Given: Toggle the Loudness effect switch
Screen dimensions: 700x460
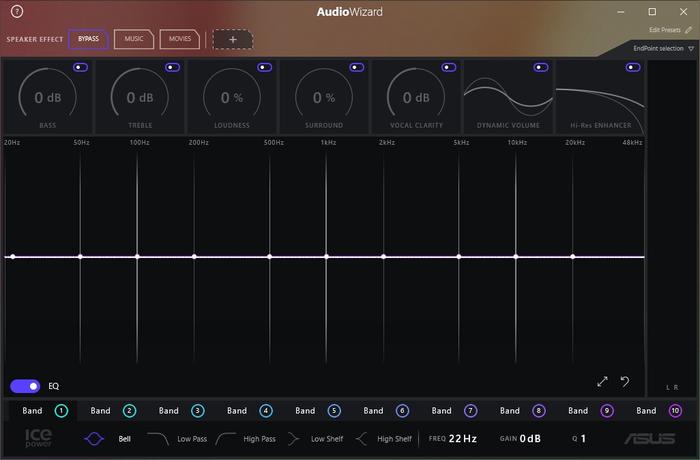Looking at the screenshot, I should click(264, 67).
